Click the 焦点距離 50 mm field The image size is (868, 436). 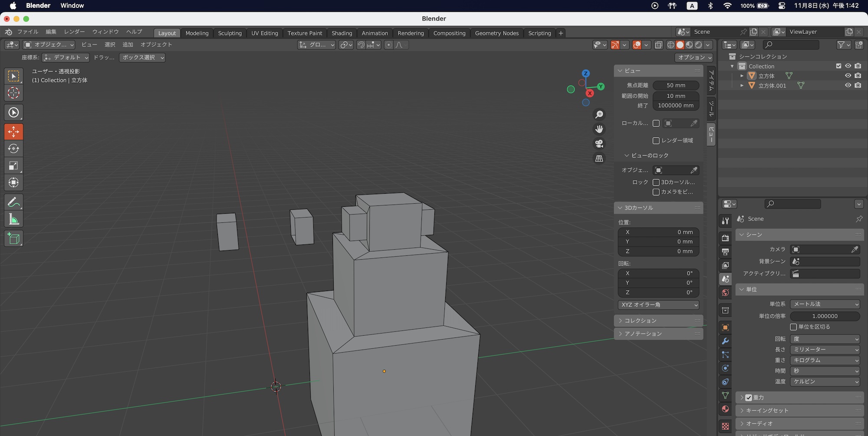675,86
